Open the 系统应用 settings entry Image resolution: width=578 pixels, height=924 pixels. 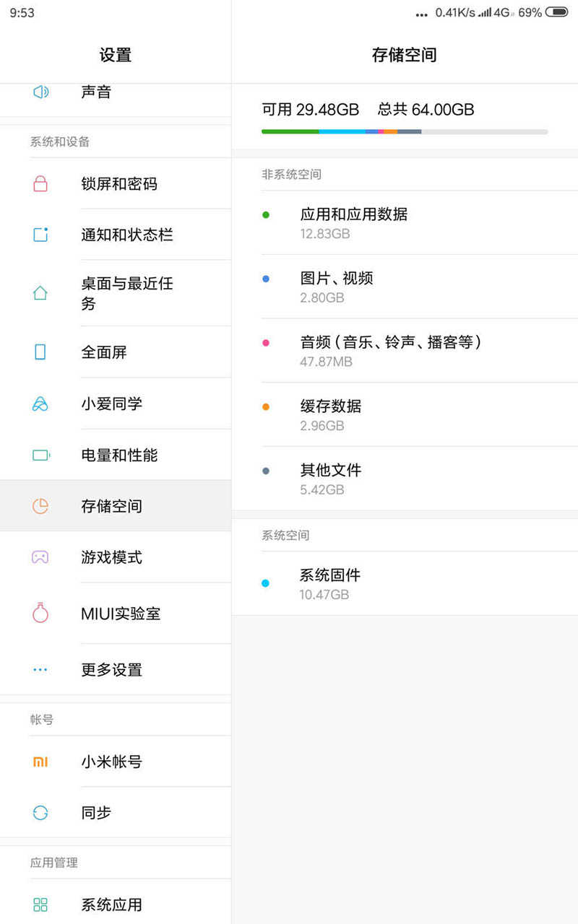pos(112,905)
